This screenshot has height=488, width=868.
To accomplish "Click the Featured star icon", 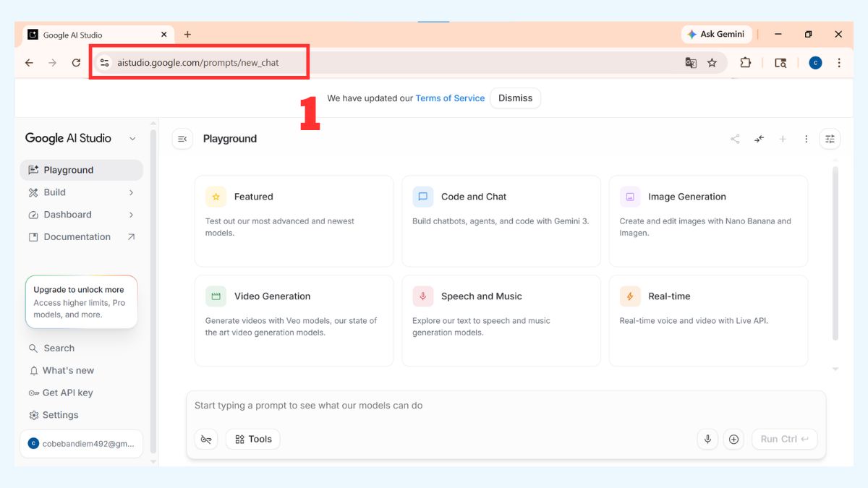I will (x=216, y=197).
